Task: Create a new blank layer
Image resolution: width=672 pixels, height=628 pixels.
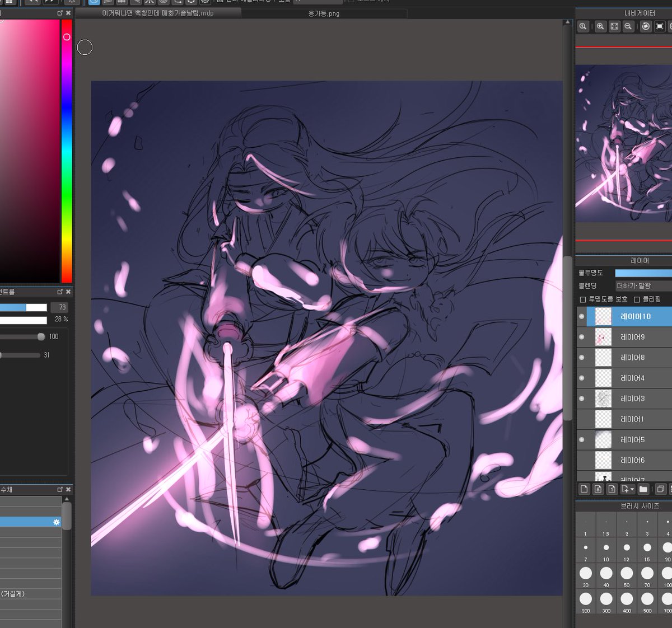Action: [x=584, y=489]
